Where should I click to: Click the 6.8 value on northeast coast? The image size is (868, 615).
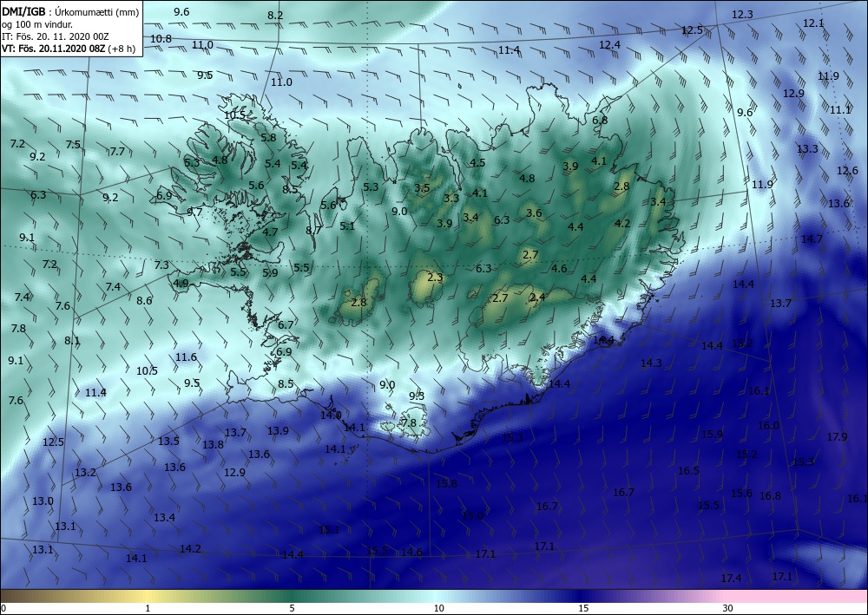(x=600, y=120)
